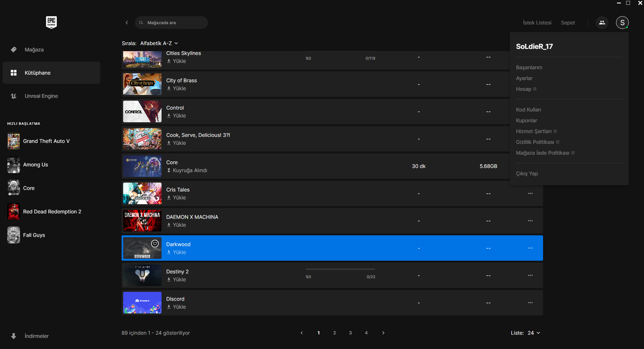Expand Liste 24 items-per-page dropdown
The width and height of the screenshot is (644, 349).
coord(534,333)
